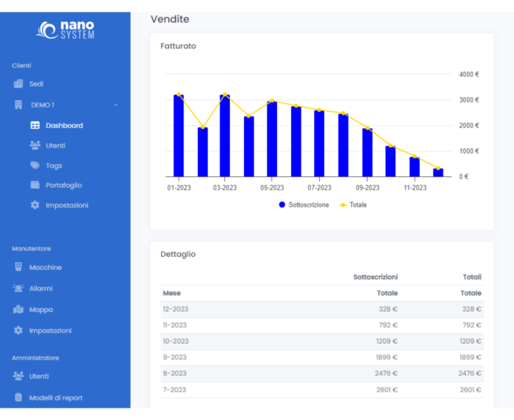
Task: Click the Dashboard grid icon
Action: pos(35,126)
